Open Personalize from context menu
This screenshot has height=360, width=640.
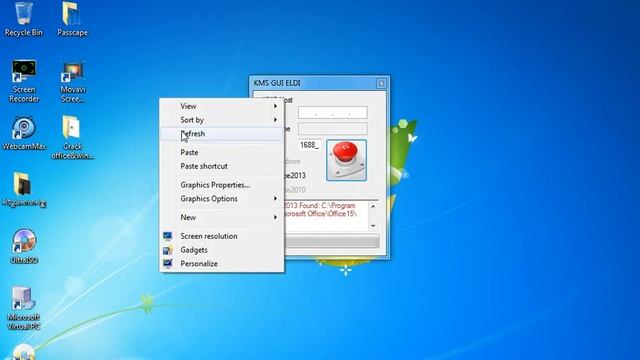tap(222, 264)
